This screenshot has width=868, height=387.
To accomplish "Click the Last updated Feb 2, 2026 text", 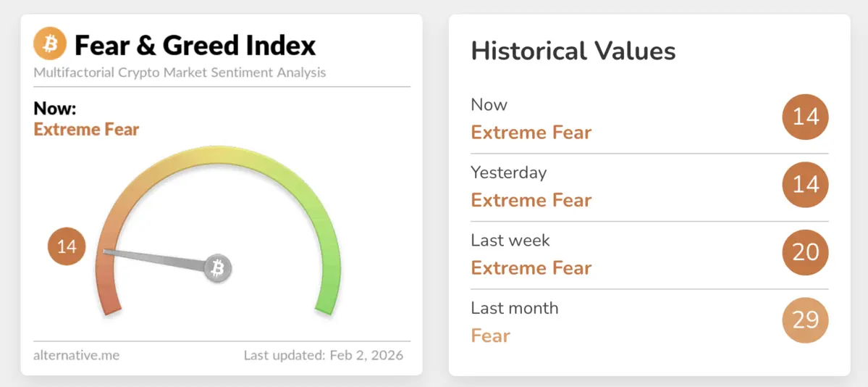I will [323, 356].
